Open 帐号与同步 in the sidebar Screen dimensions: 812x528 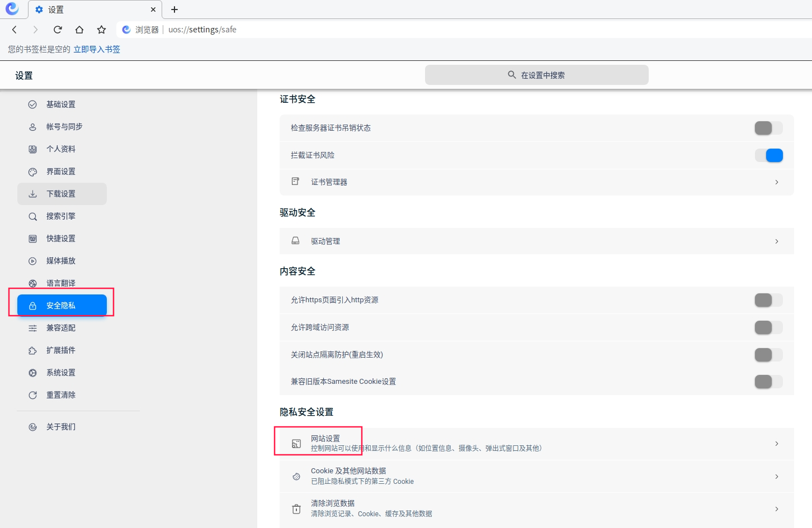[62, 127]
